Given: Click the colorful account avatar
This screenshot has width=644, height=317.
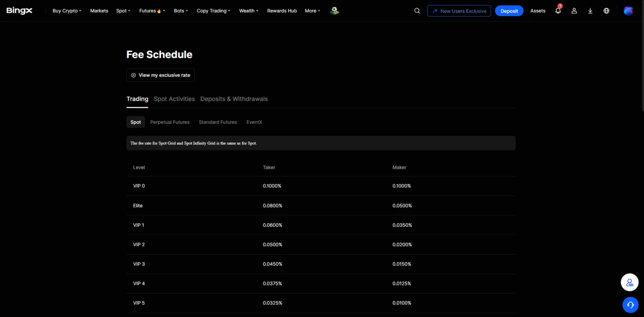Looking at the screenshot, I should (x=628, y=11).
